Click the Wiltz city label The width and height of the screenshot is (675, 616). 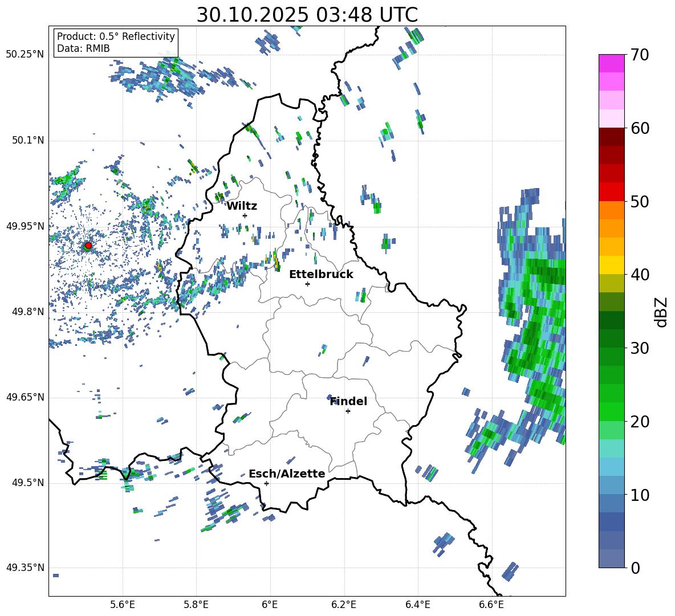point(242,206)
